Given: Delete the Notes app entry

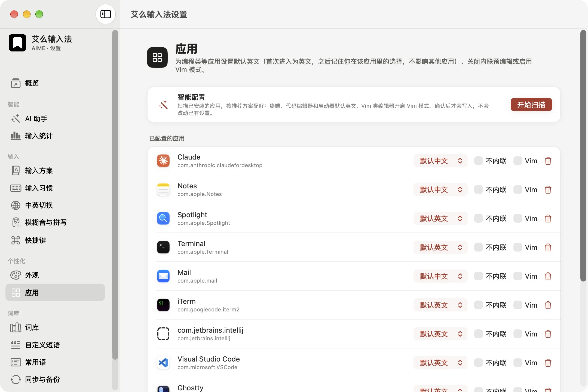Looking at the screenshot, I should (x=548, y=190).
